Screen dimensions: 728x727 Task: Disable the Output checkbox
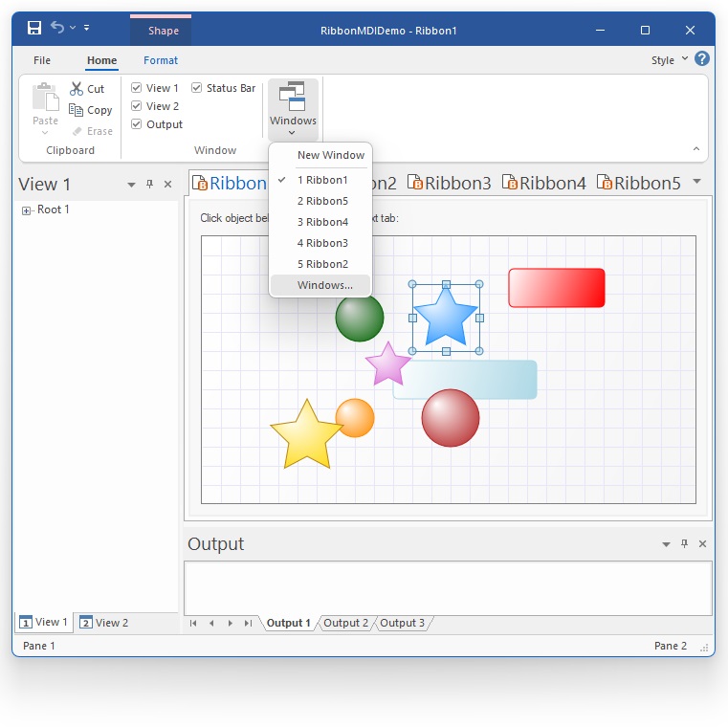coord(137,124)
